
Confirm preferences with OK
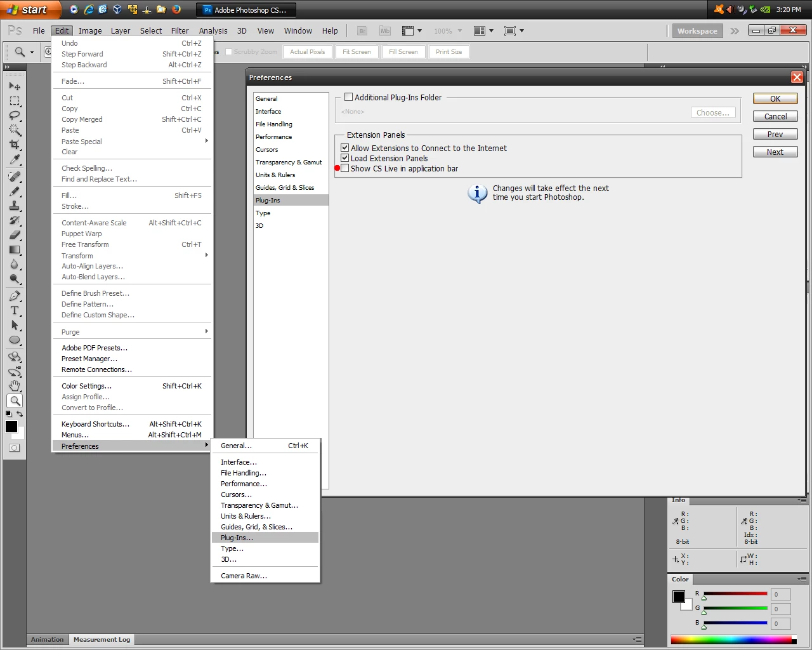[775, 98]
